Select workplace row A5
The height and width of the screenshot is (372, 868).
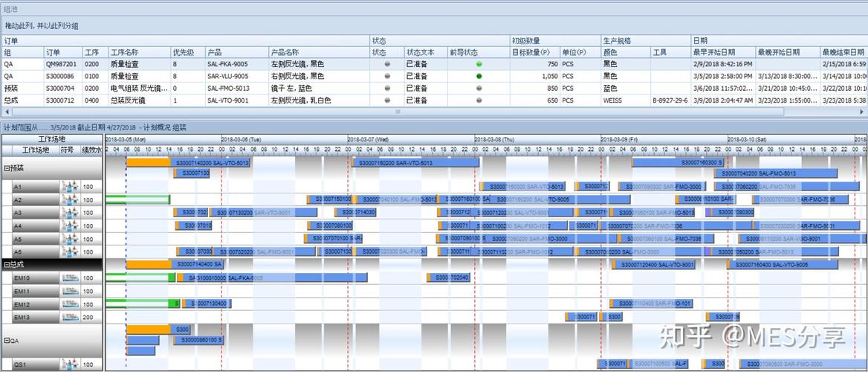(x=52, y=239)
